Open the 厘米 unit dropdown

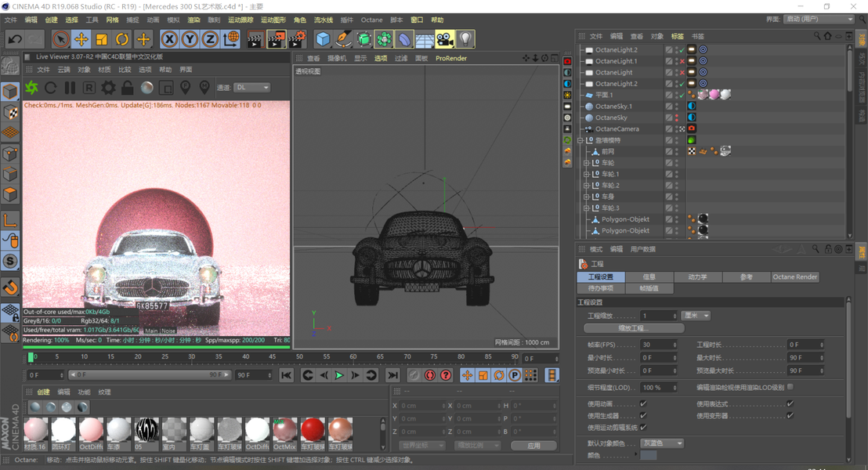(x=696, y=316)
